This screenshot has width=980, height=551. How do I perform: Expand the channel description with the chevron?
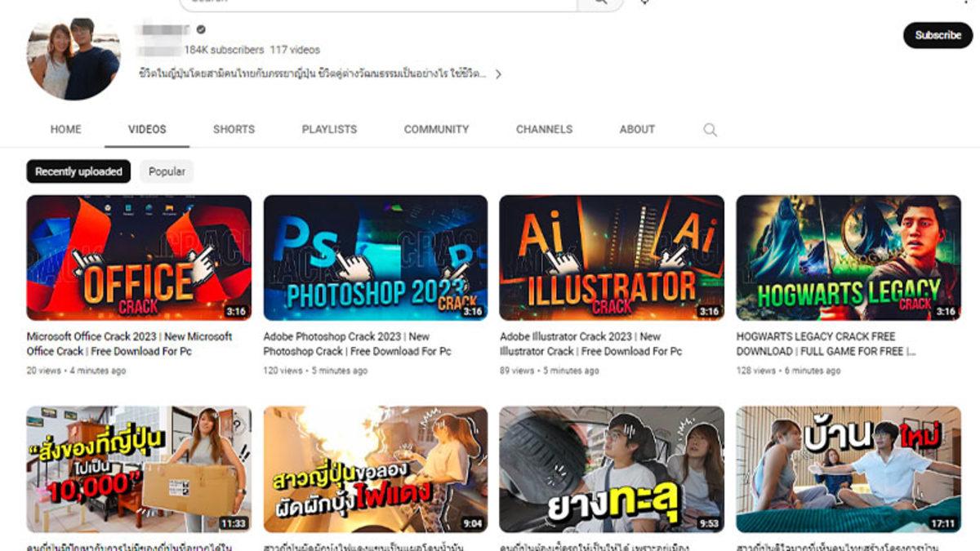tap(500, 74)
